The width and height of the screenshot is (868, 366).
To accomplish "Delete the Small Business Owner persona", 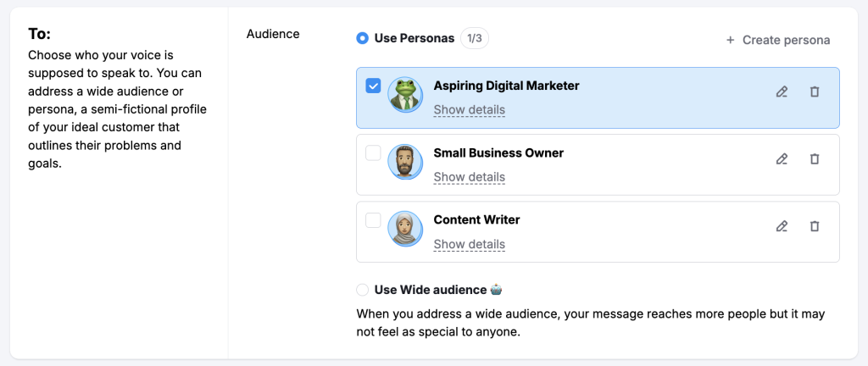I will click(x=815, y=159).
